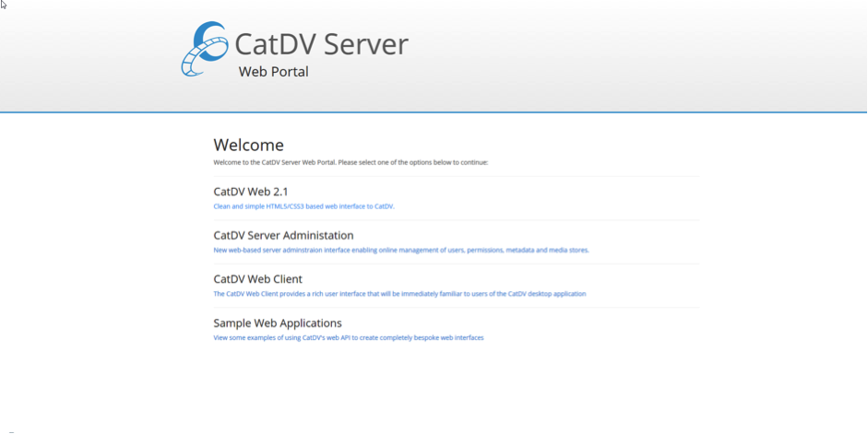868x434 pixels.
Task: Open the CatDV Web 2.1 heading
Action: [x=251, y=192]
